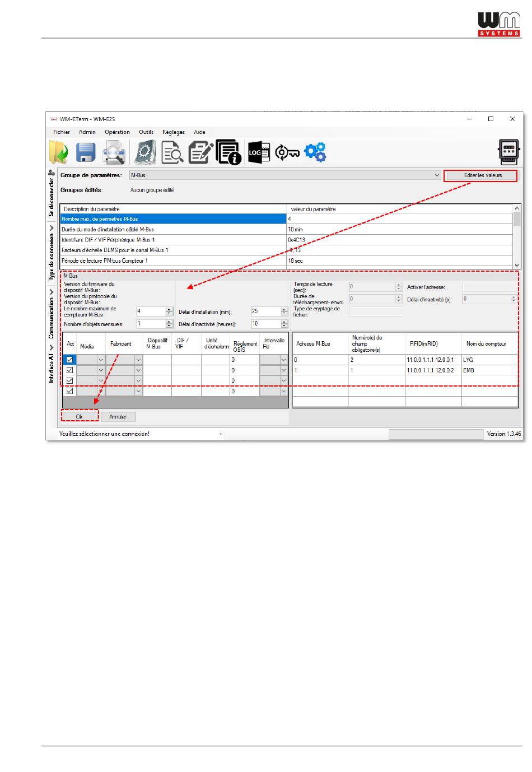
Task: Click the floppy disk save icon
Action: [x=86, y=152]
